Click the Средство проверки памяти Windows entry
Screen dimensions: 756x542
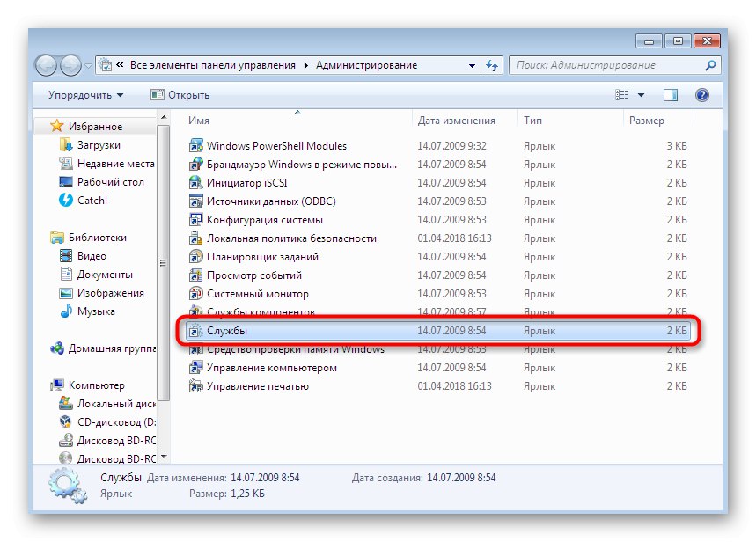pos(296,349)
